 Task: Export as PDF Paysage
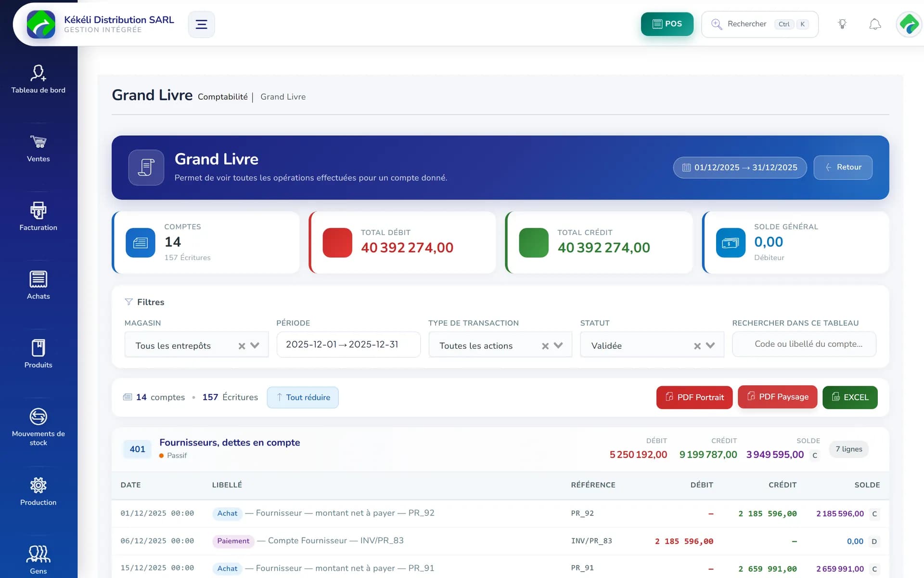click(777, 397)
